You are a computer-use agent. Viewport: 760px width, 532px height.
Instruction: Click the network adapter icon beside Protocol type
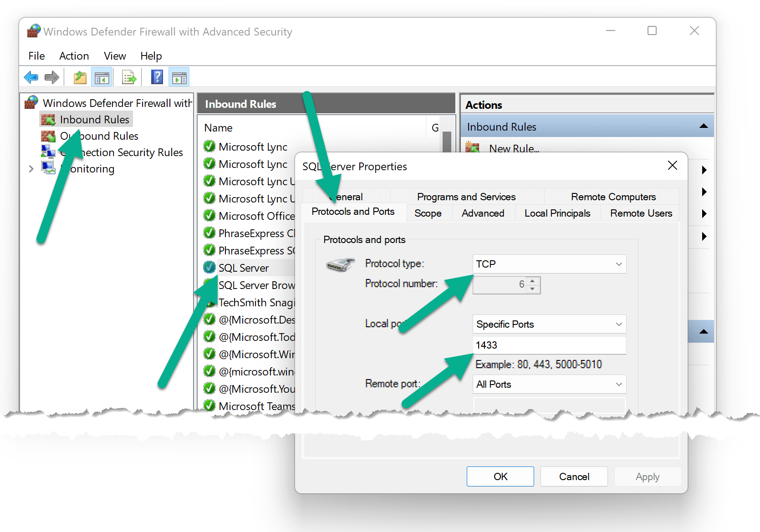coord(340,264)
